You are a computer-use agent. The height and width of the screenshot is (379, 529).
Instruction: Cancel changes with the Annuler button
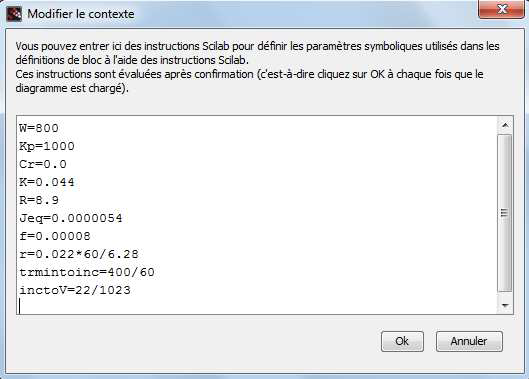click(469, 341)
